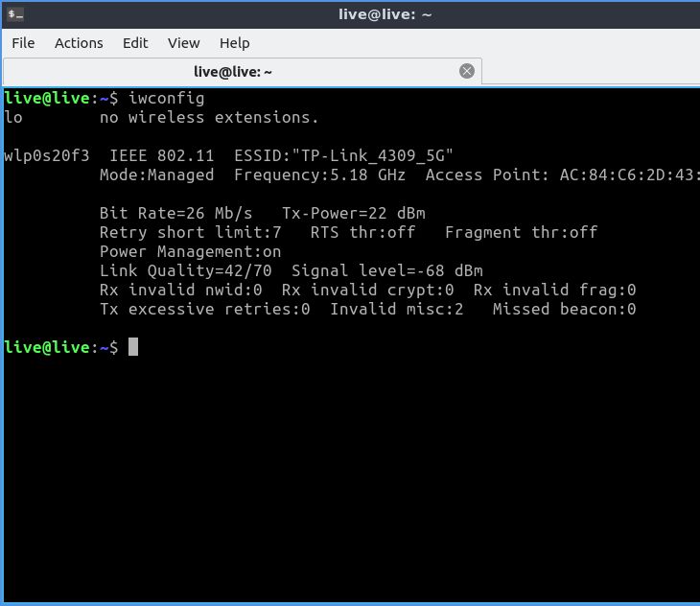Screen dimensions: 700x606
Task: Click the Fragment thr:off text
Action: 521,232
